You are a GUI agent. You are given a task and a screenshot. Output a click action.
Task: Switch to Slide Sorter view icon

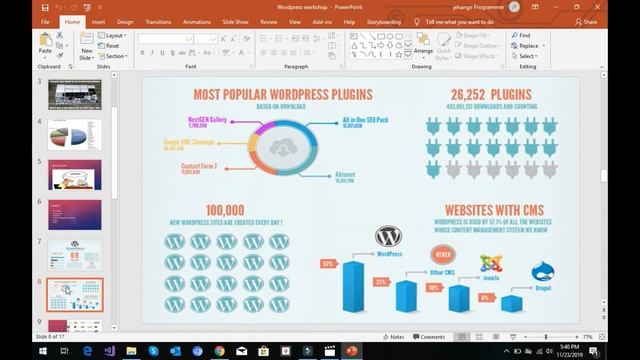coord(479,337)
